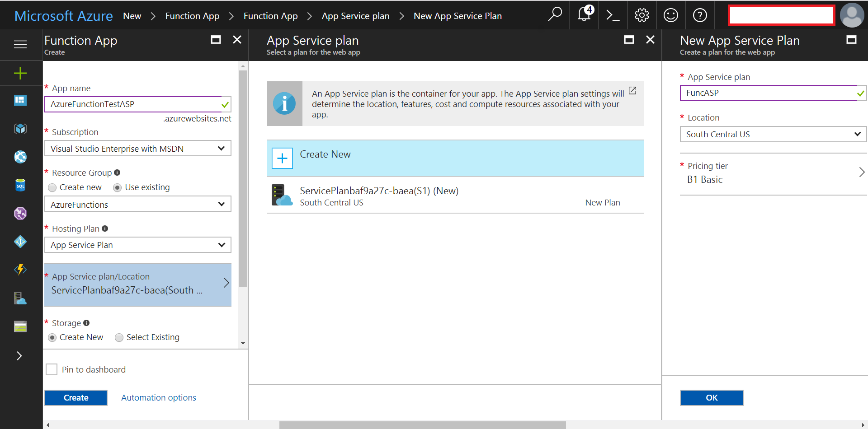The width and height of the screenshot is (868, 429).
Task: Check Pin to dashboard checkbox
Action: point(52,369)
